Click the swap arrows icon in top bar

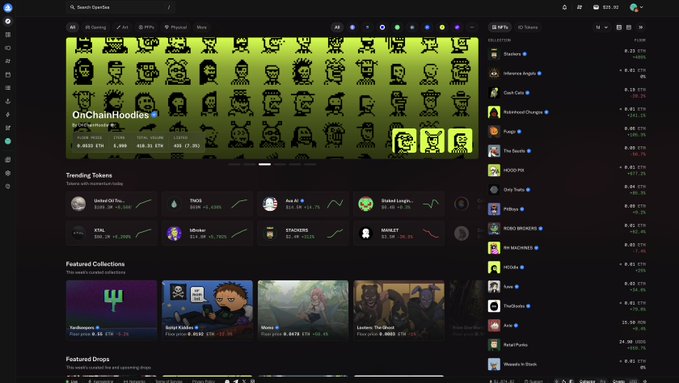coord(579,7)
